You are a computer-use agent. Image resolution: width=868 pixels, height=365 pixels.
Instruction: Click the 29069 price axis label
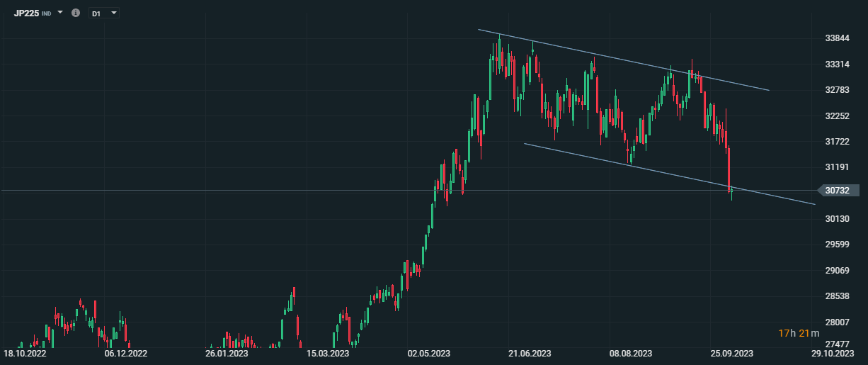pos(838,270)
